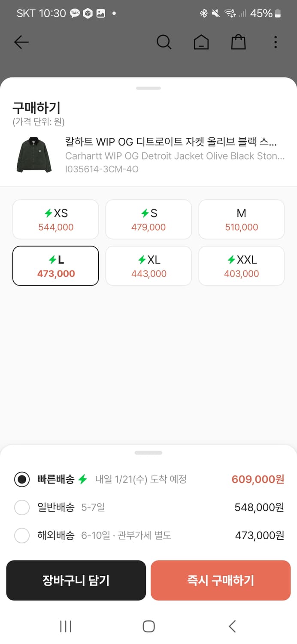Open the shopping bag icon
Screen dimensions: 297x644
click(x=238, y=42)
